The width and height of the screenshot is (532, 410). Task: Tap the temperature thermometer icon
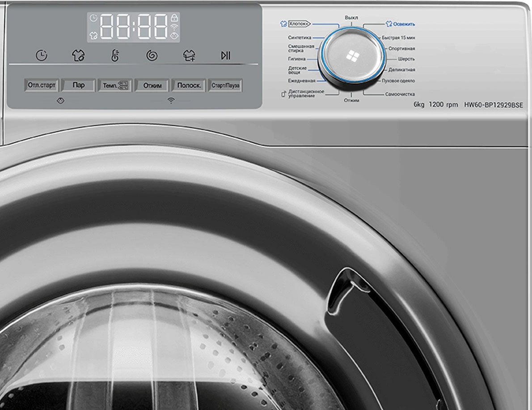(x=115, y=56)
